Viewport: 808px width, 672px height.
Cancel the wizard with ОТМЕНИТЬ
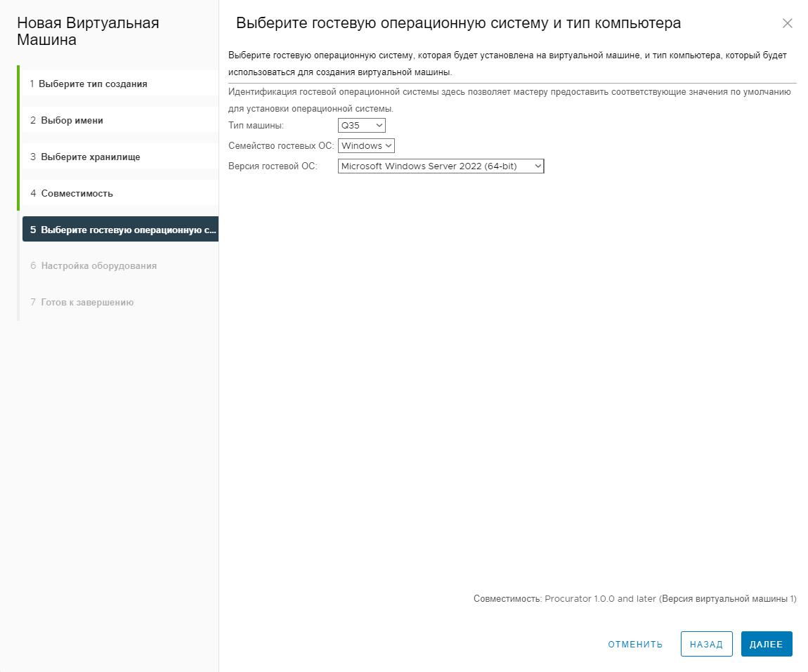(x=635, y=644)
